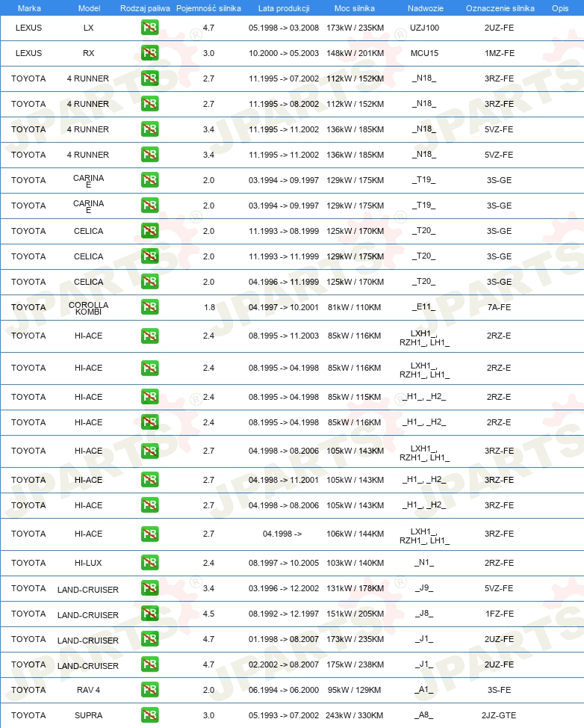Click fuel icon for 4 RUNNER ending 08.2002
The width and height of the screenshot is (584, 728).
tap(150, 104)
